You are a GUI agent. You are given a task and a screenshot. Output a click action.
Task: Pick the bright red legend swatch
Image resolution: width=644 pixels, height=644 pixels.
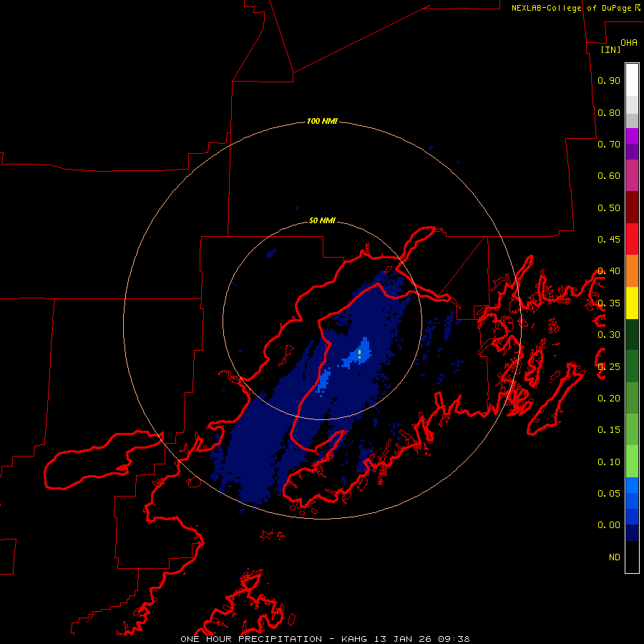point(632,239)
